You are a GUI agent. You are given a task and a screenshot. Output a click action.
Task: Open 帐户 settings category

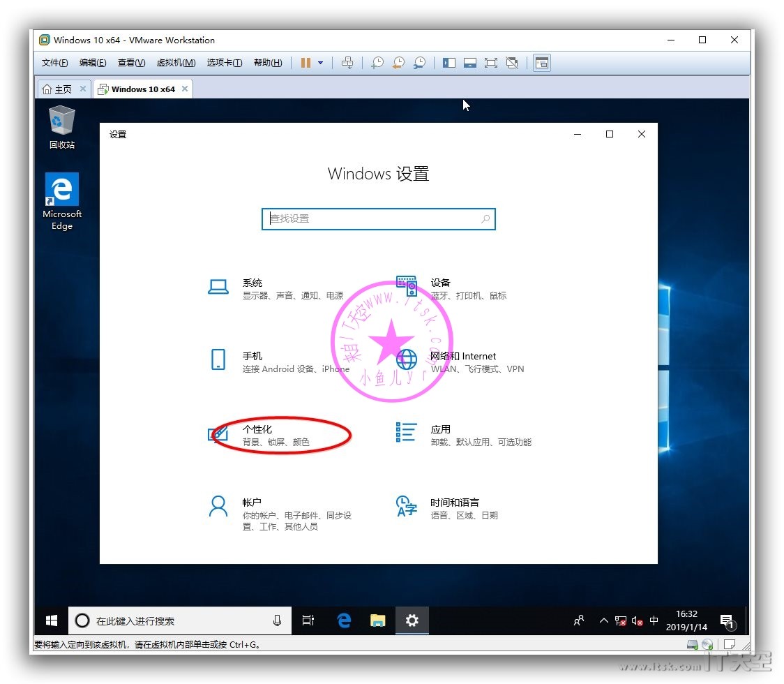pyautogui.click(x=280, y=514)
